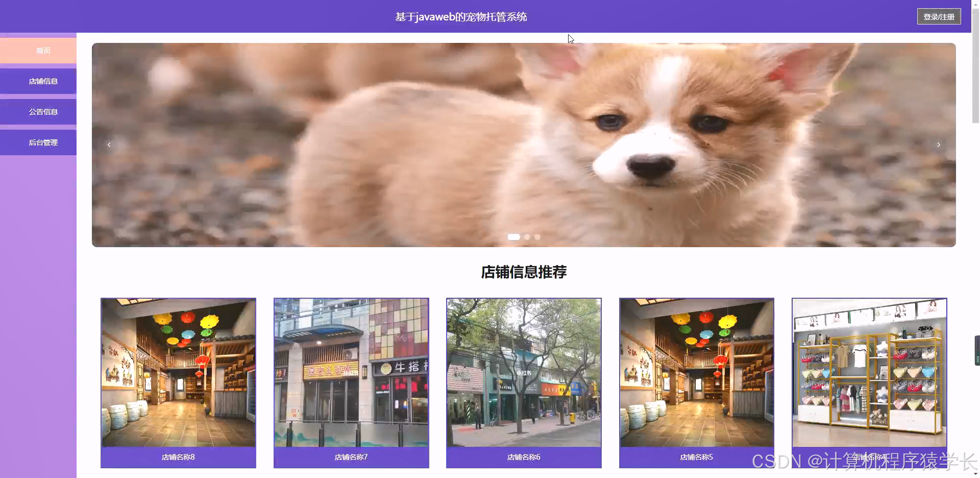Go to 后台管理 in the sidebar

tap(43, 142)
